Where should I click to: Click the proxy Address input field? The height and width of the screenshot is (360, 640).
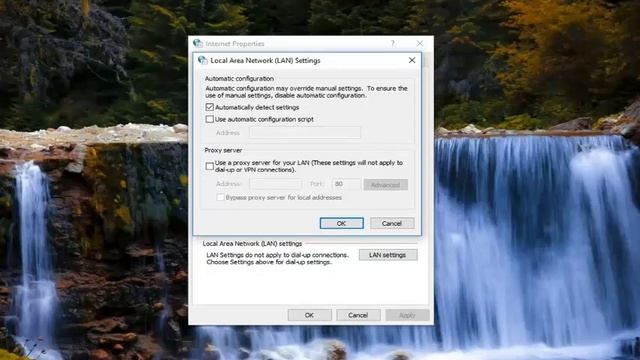[276, 184]
